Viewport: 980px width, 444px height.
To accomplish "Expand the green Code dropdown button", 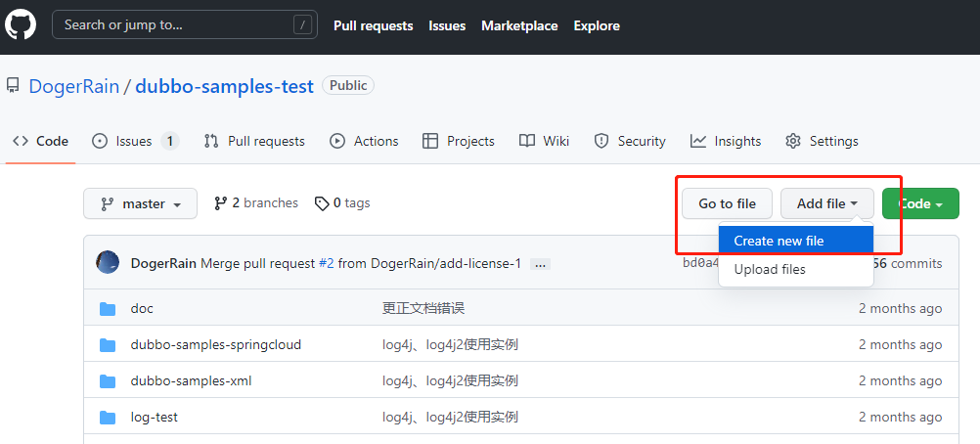I will point(920,204).
